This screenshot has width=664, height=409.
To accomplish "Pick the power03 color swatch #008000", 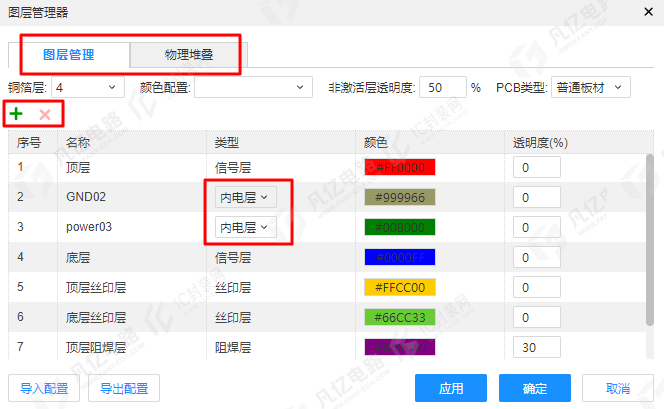I will point(400,227).
